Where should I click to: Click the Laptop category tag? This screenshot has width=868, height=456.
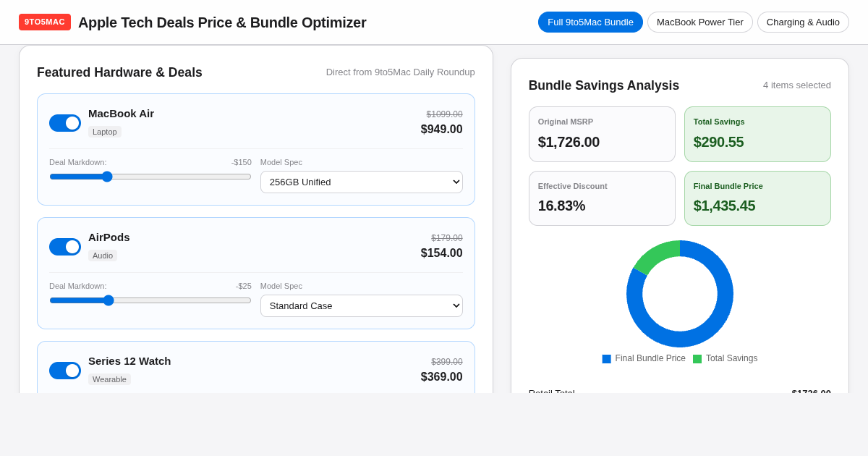point(105,132)
